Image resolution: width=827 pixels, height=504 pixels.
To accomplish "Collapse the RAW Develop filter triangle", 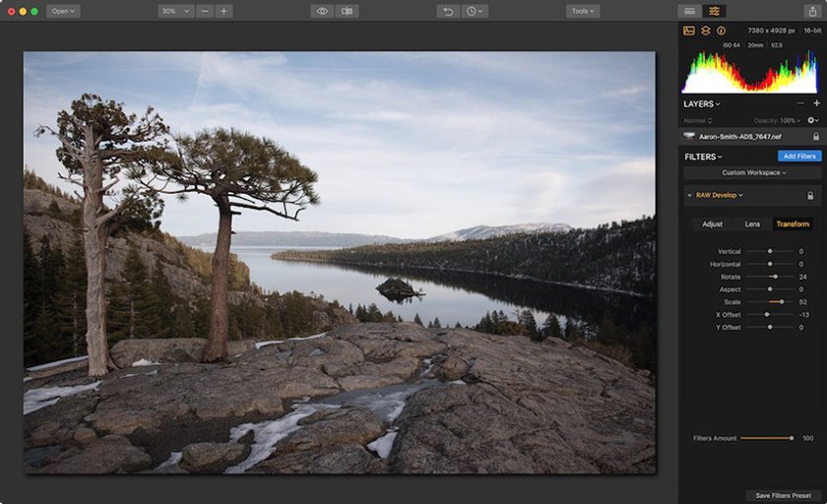I will point(689,195).
